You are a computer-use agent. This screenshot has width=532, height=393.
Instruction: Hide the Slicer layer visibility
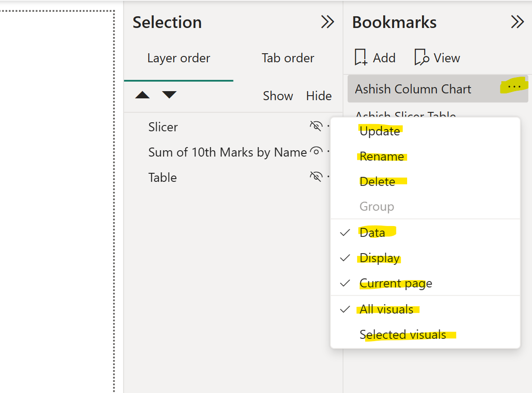317,126
